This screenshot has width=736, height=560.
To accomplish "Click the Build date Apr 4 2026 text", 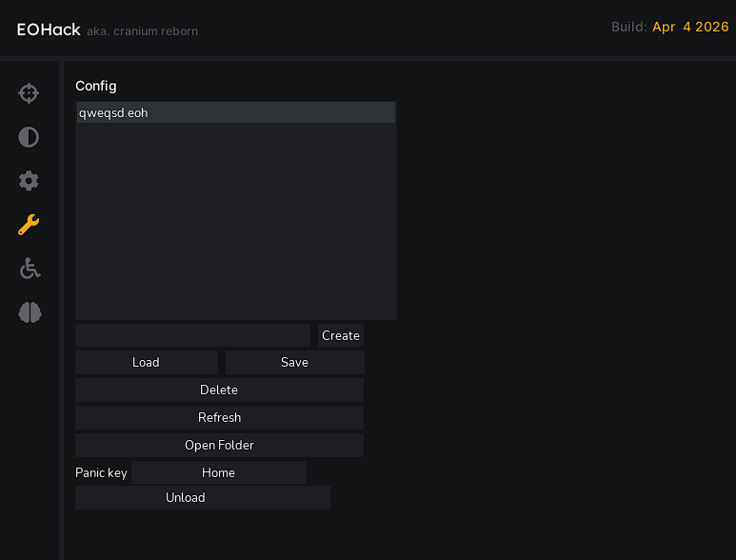I will tap(690, 28).
